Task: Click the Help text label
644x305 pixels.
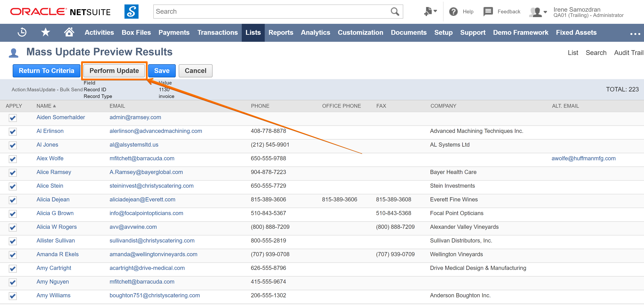Action: 468,11
